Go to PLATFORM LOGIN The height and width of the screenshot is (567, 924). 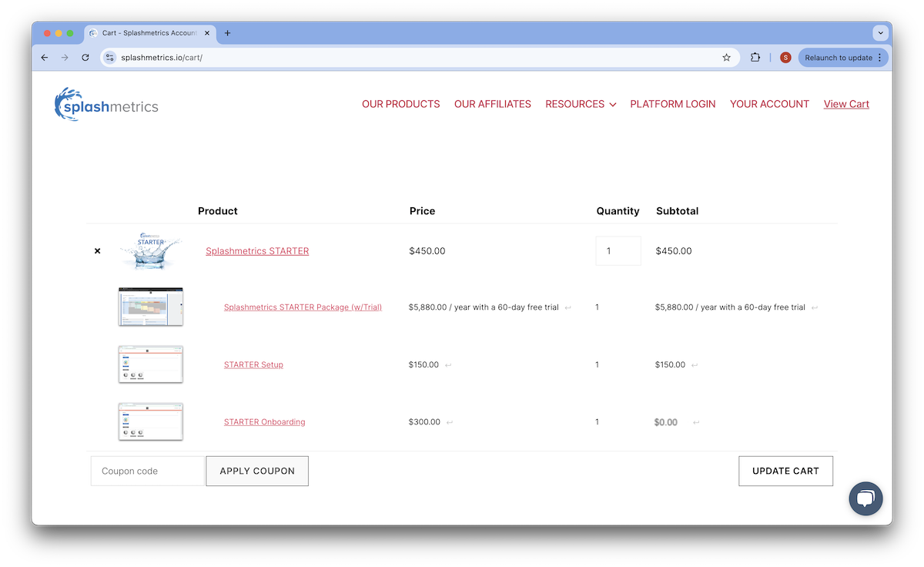[x=673, y=104]
